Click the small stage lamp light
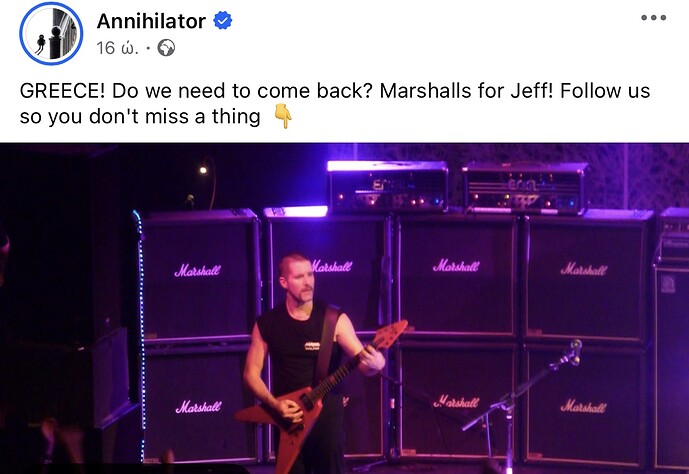Screen dimensions: 689x474 point(203,170)
